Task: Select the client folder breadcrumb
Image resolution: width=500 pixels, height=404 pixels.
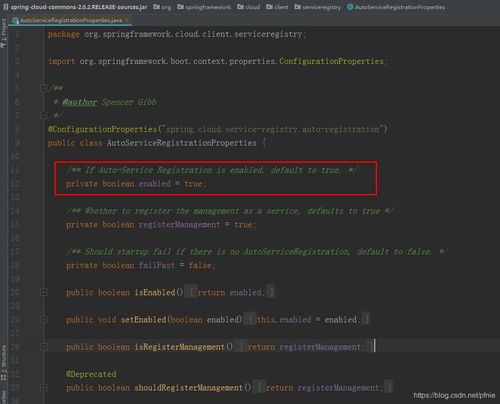Action: 277,7
